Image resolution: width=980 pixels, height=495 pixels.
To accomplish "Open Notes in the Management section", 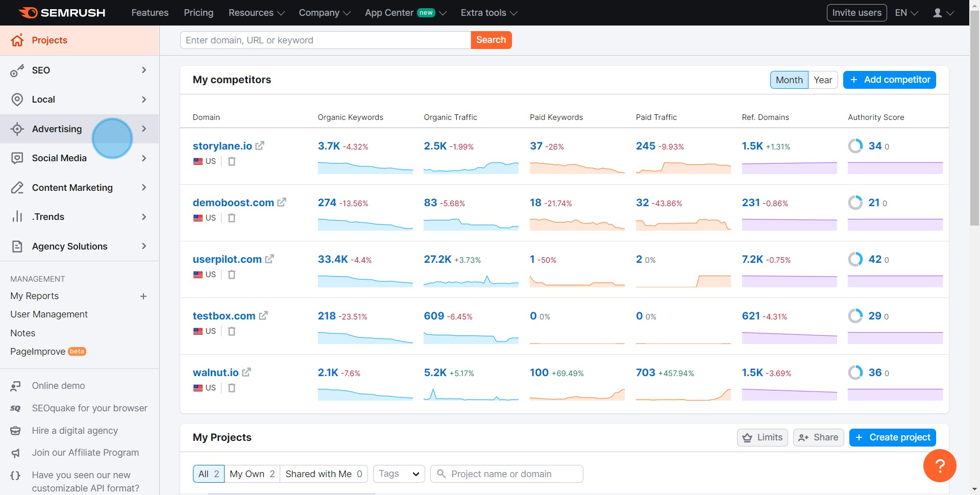I will pos(23,333).
